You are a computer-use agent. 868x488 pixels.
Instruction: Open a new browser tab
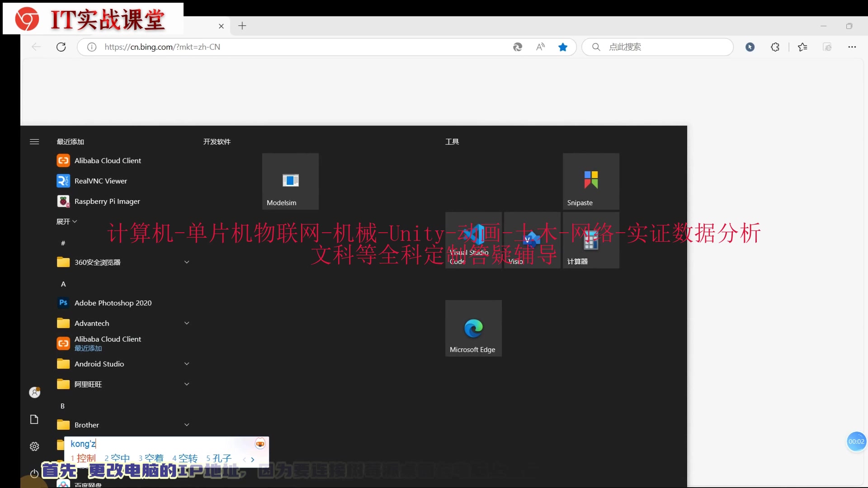242,26
